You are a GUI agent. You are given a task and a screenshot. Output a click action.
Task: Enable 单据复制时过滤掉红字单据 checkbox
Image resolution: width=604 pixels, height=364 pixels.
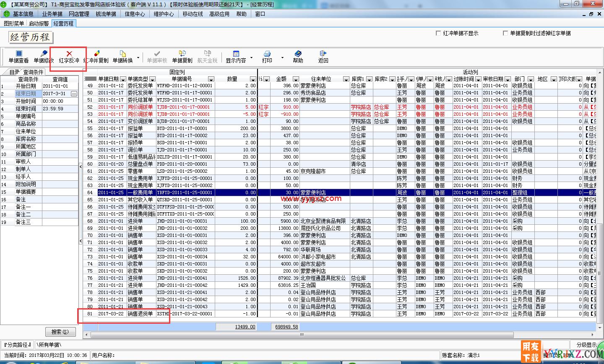(505, 33)
